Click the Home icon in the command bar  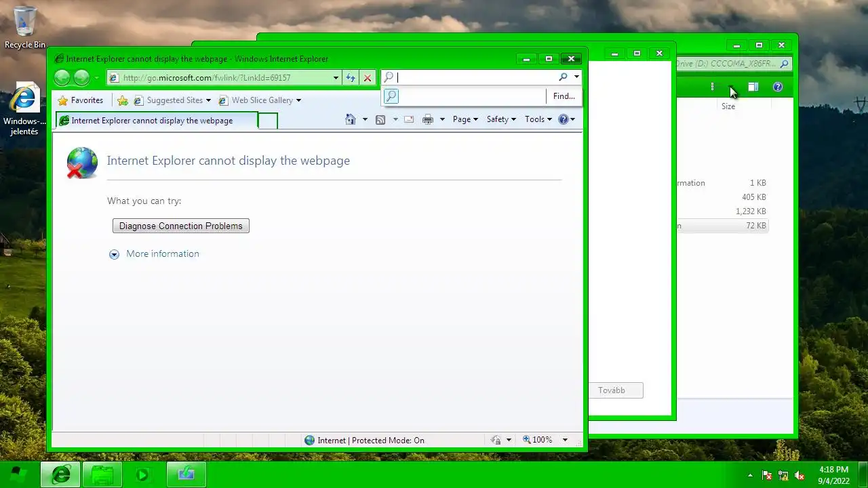coord(351,119)
